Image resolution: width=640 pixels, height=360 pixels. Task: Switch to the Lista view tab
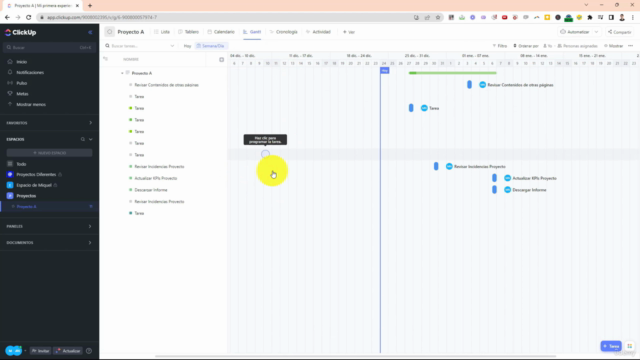coord(162,32)
